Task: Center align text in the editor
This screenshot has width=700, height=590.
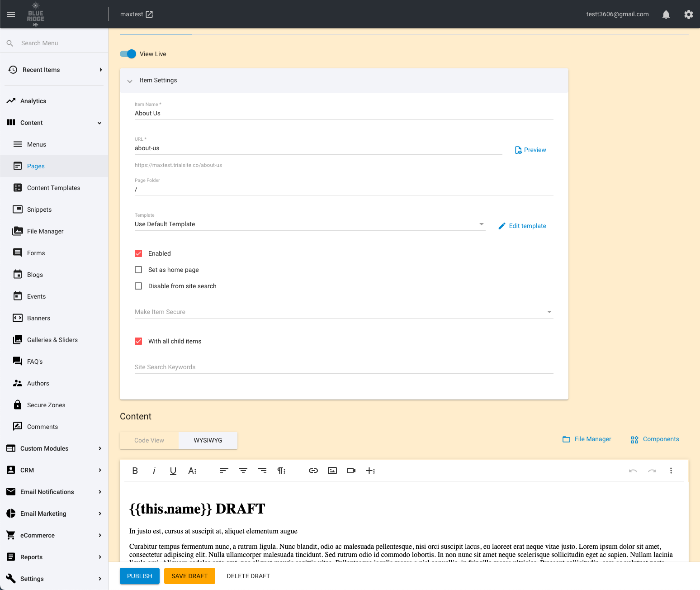Action: pyautogui.click(x=243, y=471)
